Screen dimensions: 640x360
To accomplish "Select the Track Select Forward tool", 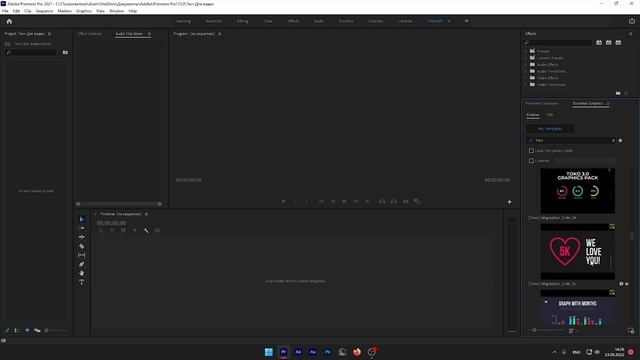I will [82, 228].
